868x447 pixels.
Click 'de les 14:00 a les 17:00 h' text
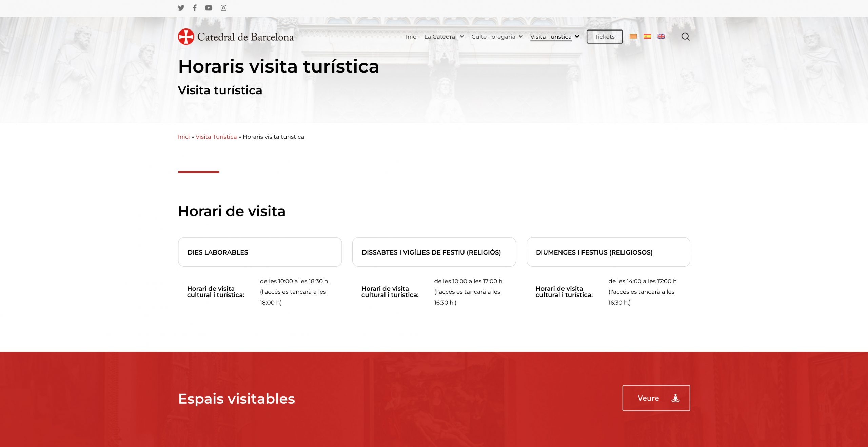pos(642,281)
